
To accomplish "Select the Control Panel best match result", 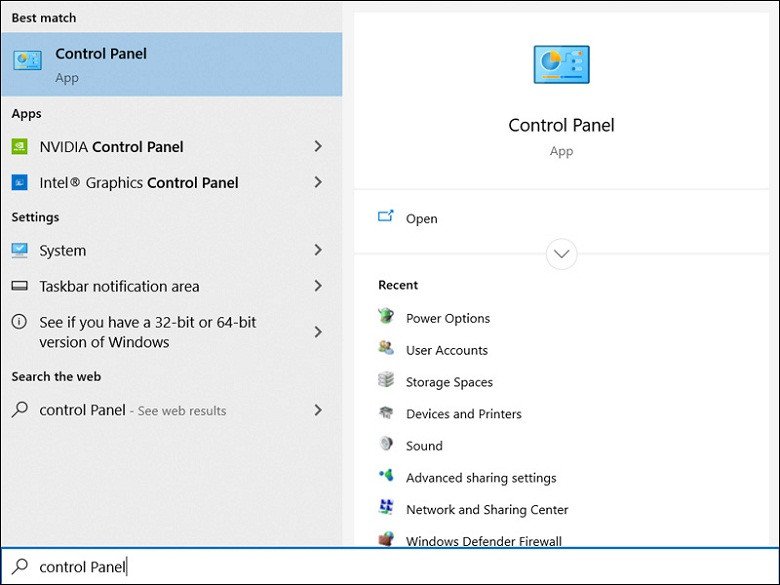I will (170, 64).
